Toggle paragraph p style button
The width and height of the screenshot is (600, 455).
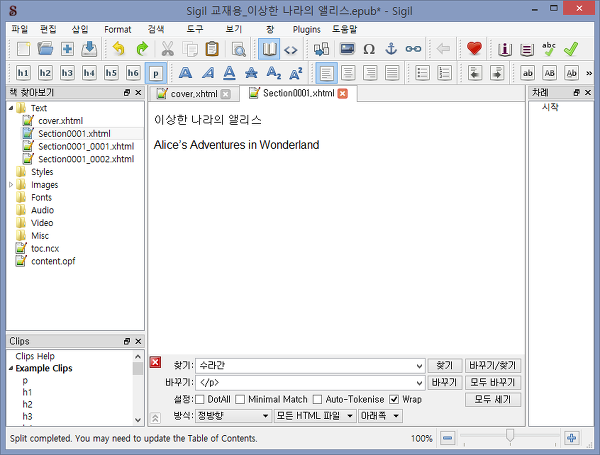156,73
